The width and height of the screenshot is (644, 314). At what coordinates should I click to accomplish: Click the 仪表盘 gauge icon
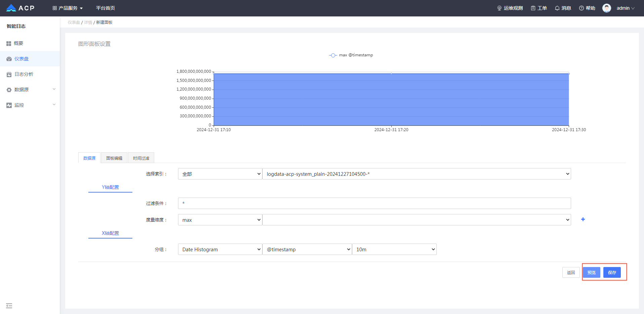[x=9, y=59]
